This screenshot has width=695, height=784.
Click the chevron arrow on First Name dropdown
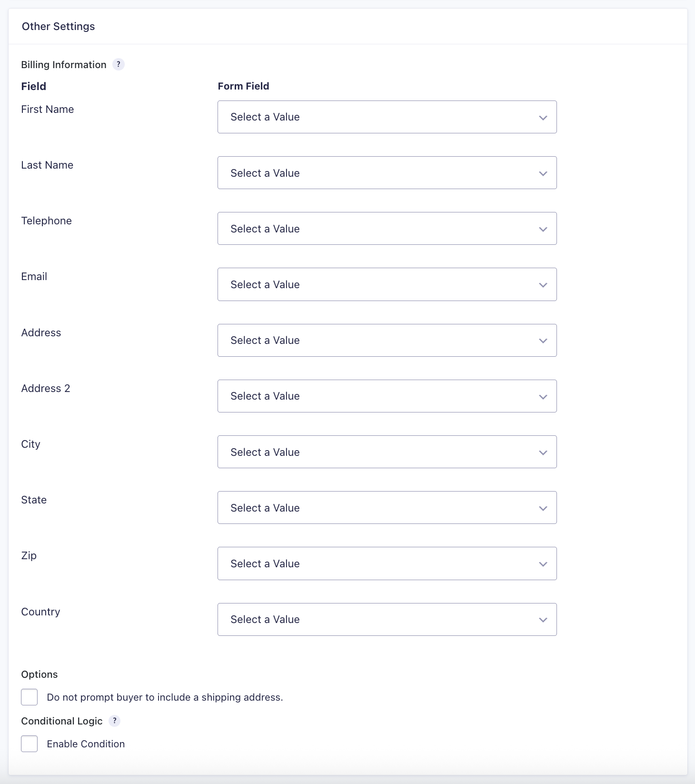pyautogui.click(x=543, y=118)
